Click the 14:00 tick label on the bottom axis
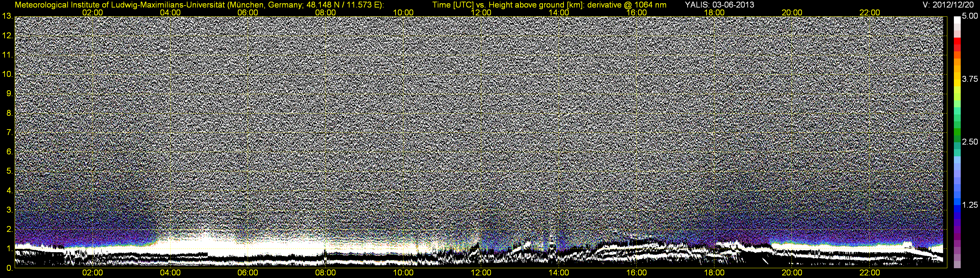 pos(559,273)
